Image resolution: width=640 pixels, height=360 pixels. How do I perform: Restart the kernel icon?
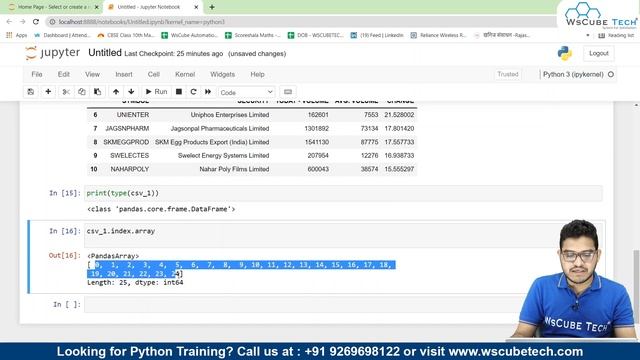point(193,92)
